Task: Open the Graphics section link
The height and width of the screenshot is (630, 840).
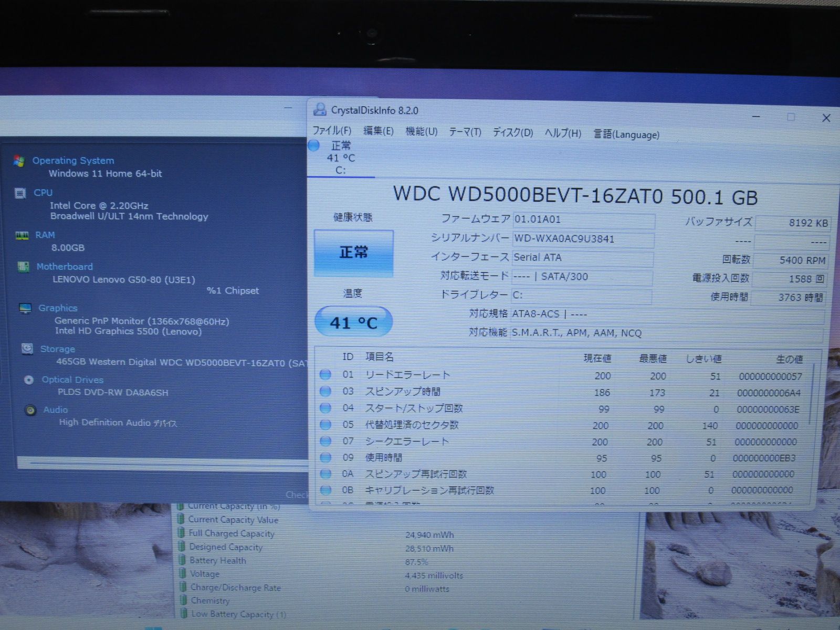Action: coord(58,308)
